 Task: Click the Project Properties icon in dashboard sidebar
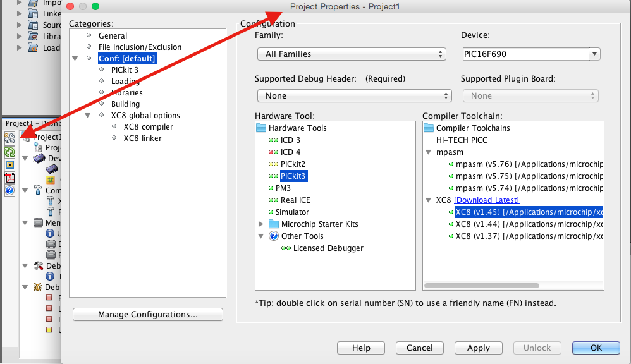[9, 137]
